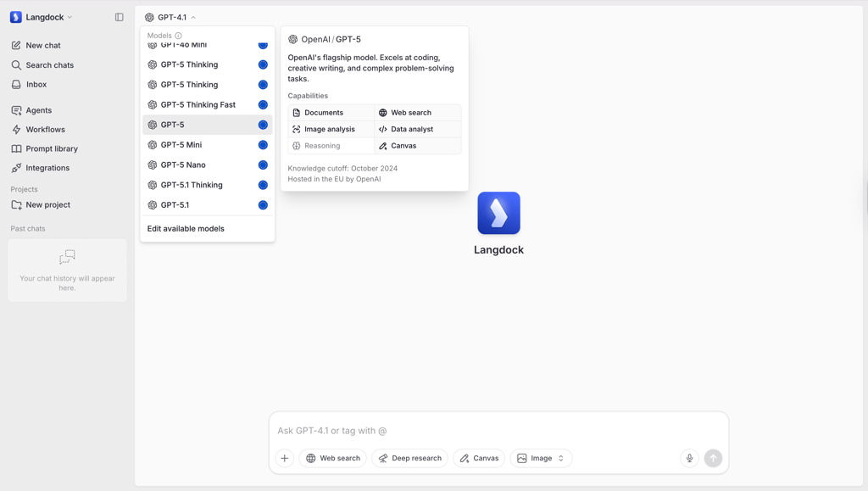Viewport: 868px width, 491px height.
Task: Click the Canvas capability in the GPT-5 card
Action: pyautogui.click(x=418, y=146)
